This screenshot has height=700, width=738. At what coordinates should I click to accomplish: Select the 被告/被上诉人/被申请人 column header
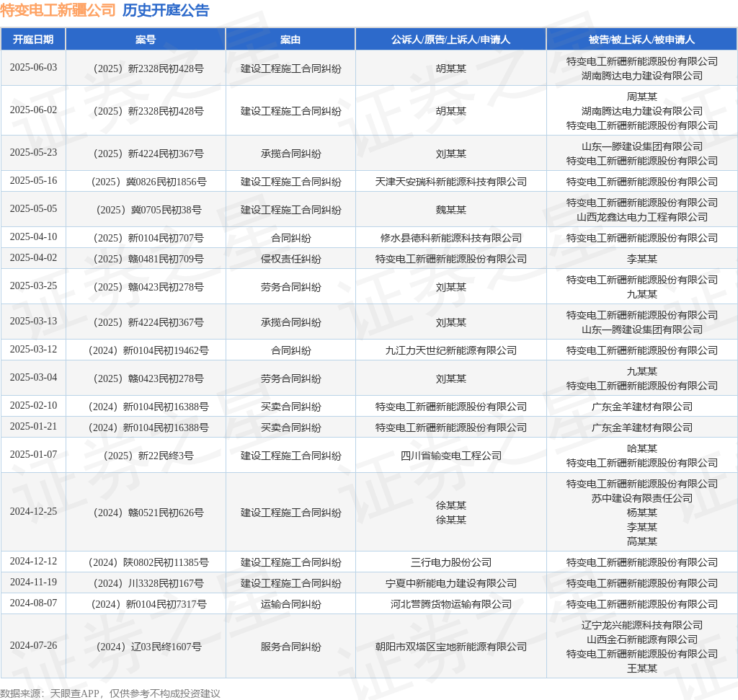coord(641,40)
